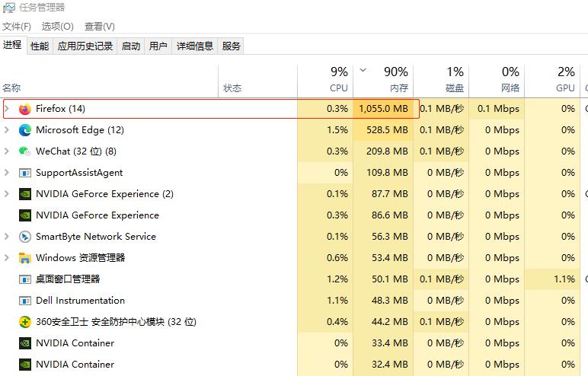This screenshot has height=376, width=588.
Task: Click the Firefox process icon
Action: pos(24,109)
